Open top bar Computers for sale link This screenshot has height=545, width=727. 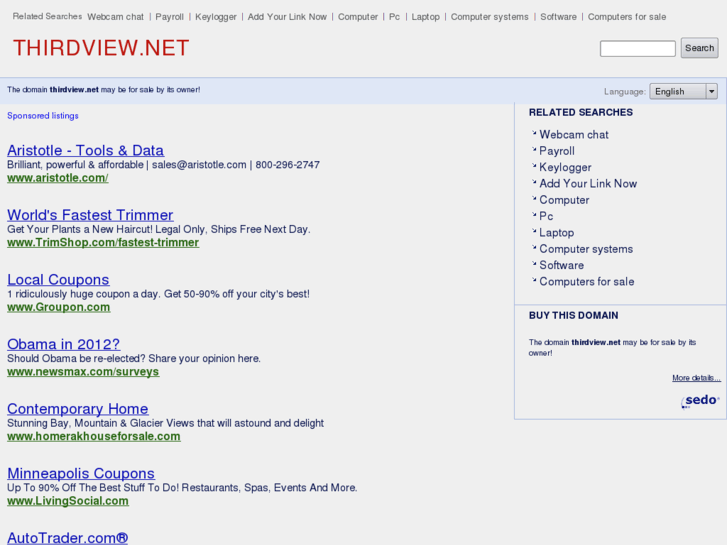(x=627, y=17)
